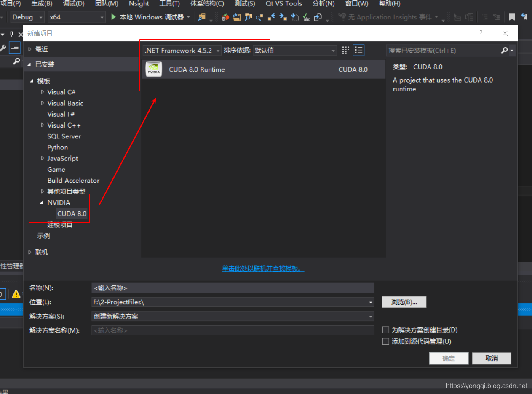Open the Nsight menu
Image resolution: width=532 pixels, height=394 pixels.
coord(139,4)
